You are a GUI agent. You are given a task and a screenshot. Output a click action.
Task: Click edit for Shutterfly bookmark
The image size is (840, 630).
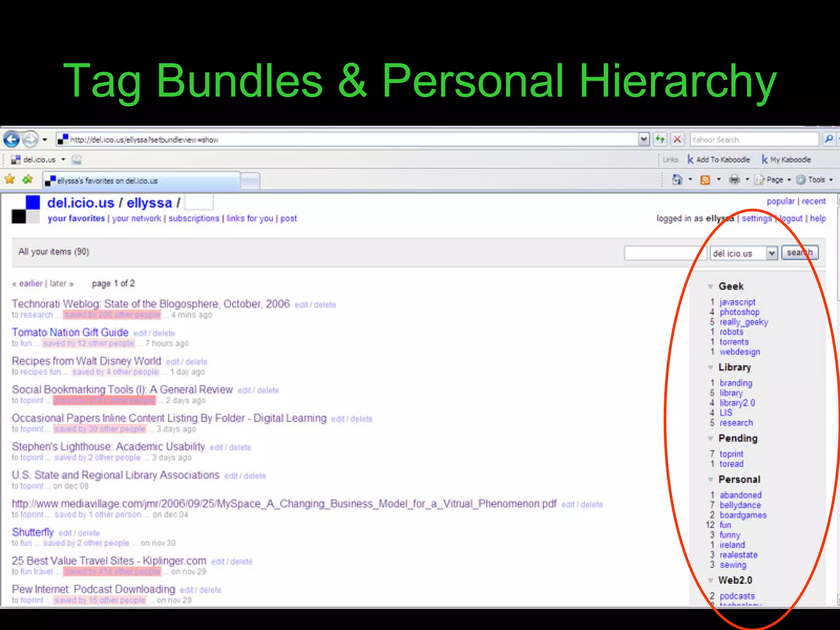65,533
